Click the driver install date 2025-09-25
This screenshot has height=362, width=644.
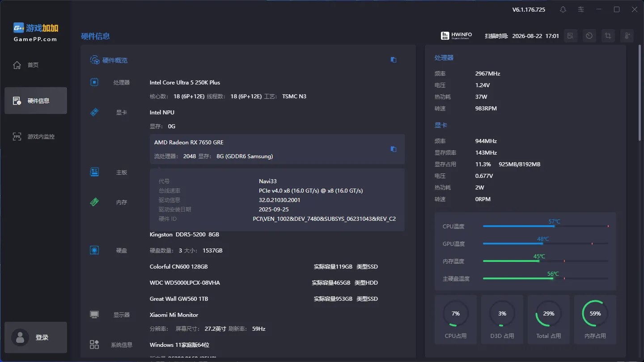point(274,210)
